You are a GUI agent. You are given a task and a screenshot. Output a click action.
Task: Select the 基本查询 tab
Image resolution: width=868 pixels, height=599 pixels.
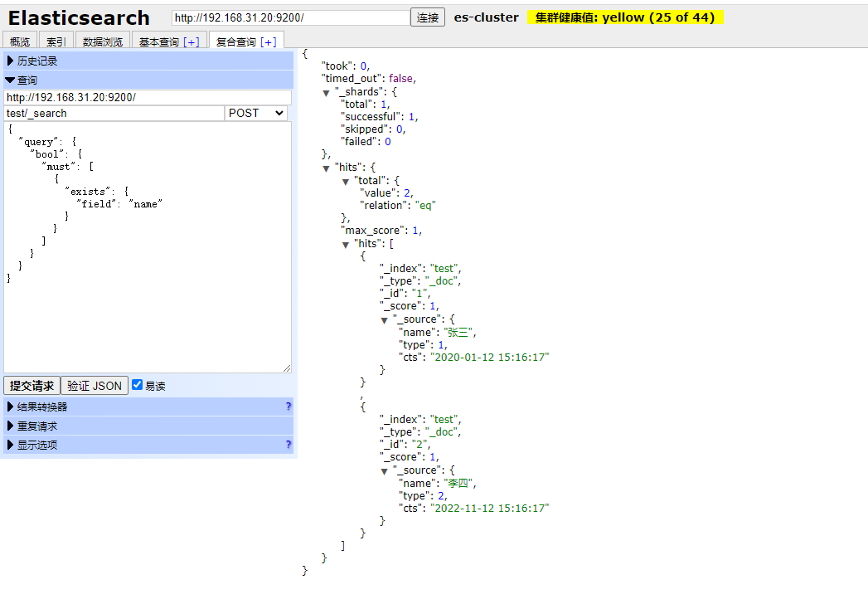[x=159, y=41]
